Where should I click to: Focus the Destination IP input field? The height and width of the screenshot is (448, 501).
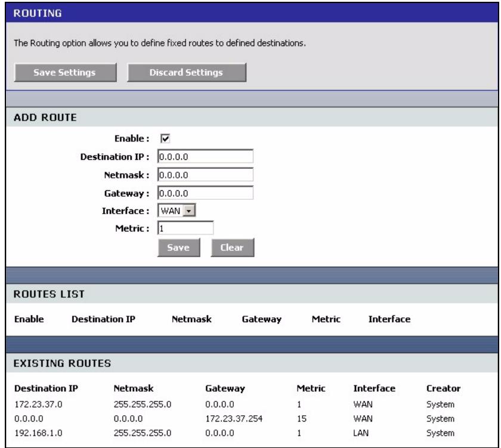[205, 156]
